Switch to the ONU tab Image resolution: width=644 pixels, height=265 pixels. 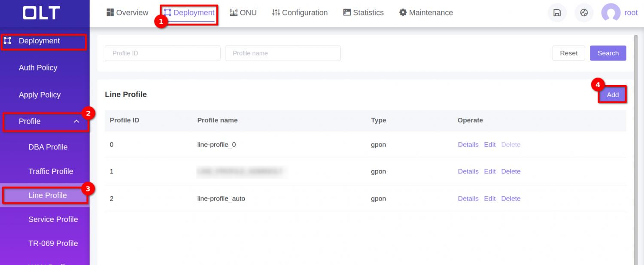(243, 13)
